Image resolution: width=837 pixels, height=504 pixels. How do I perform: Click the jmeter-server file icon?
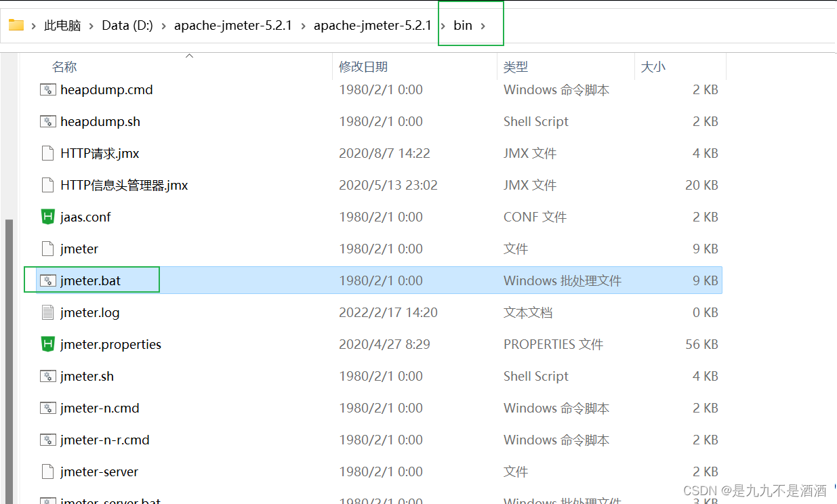pos(47,471)
